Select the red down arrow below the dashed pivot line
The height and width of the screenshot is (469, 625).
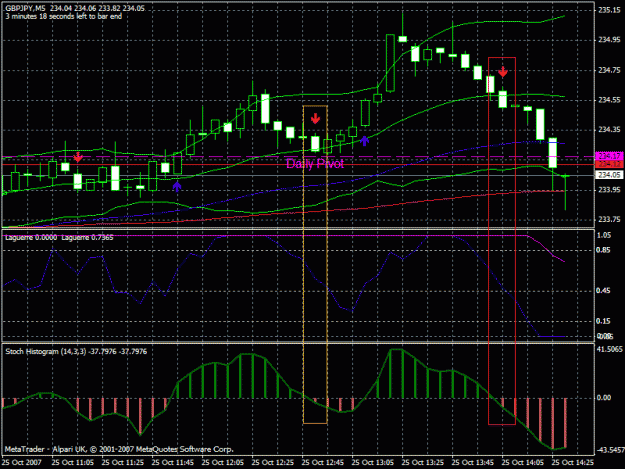[78, 157]
